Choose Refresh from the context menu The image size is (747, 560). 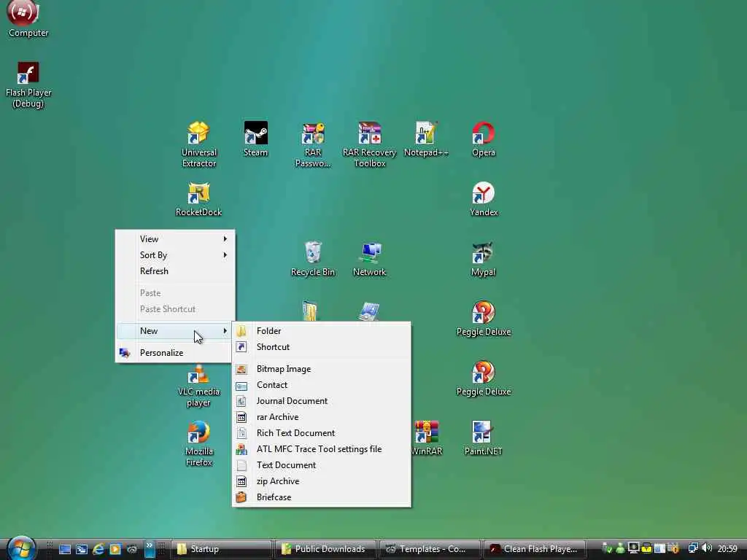point(175,271)
